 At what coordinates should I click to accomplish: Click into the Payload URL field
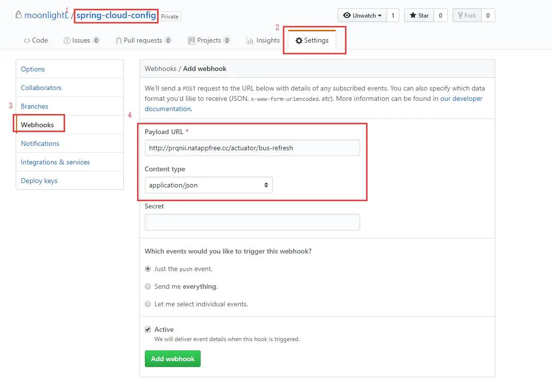click(x=252, y=148)
